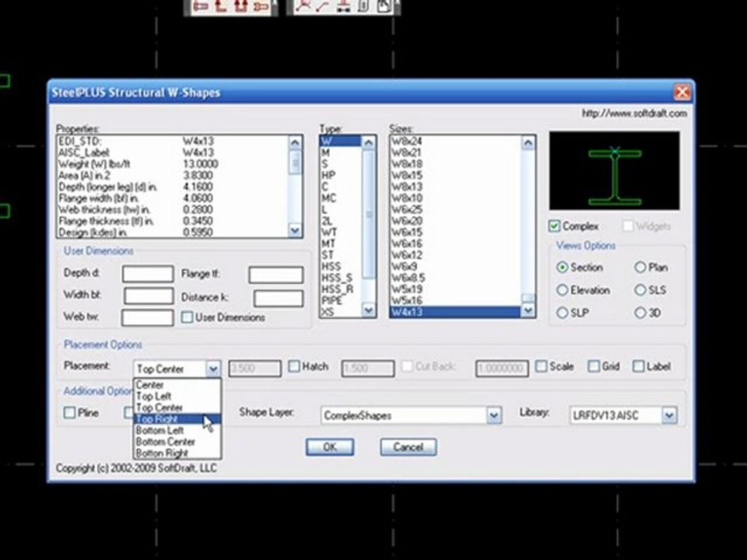Screen dimensions: 747x560
Task: Select size W6x25 in the Sizes list
Action: point(455,209)
